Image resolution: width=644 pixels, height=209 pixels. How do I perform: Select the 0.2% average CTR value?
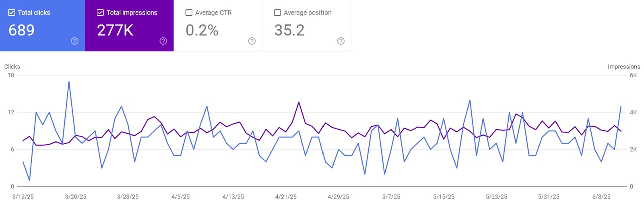tap(202, 30)
